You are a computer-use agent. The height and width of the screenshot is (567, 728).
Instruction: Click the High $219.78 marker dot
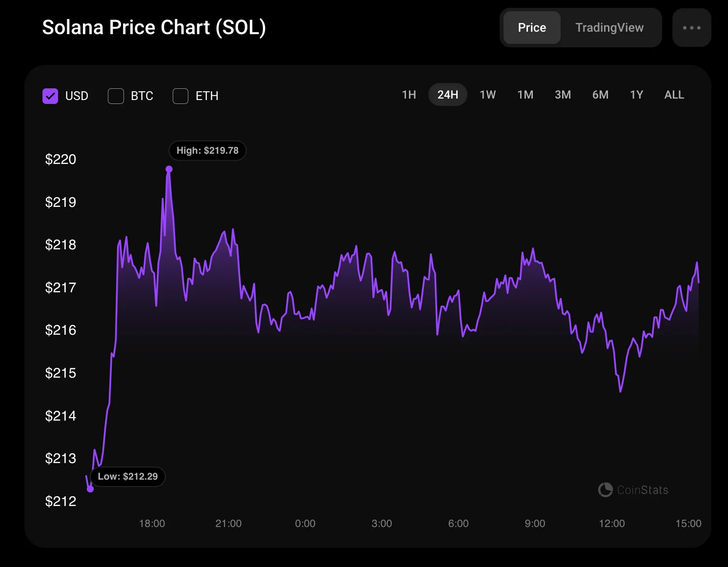[169, 169]
